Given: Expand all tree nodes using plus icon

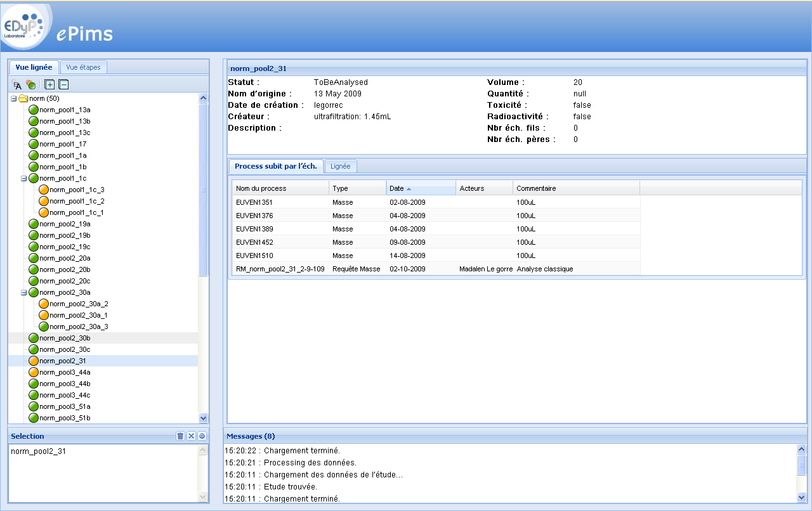Looking at the screenshot, I should coord(48,84).
